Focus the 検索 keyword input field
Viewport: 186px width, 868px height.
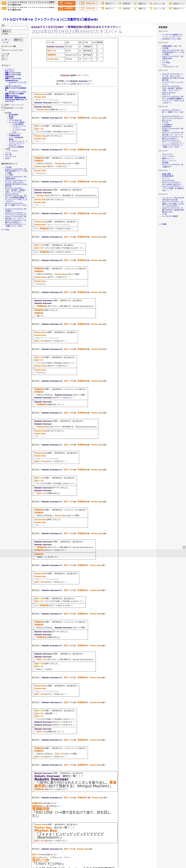pyautogui.click(x=14, y=28)
